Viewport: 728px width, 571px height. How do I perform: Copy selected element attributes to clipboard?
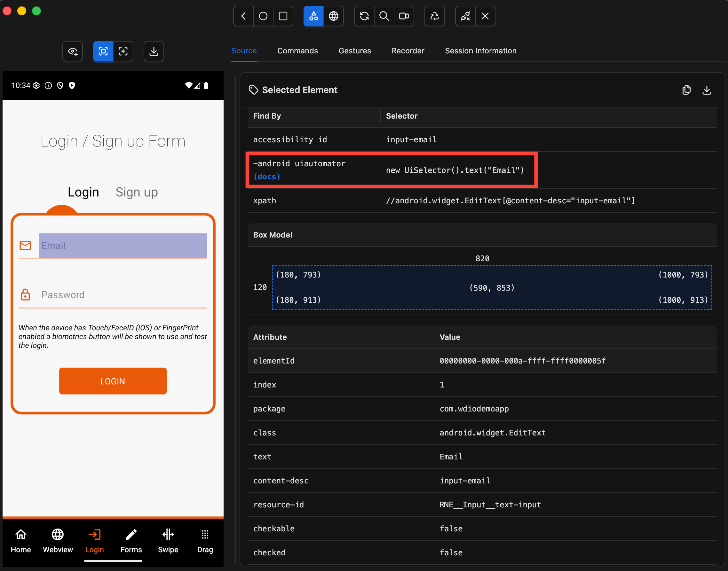[x=686, y=90]
